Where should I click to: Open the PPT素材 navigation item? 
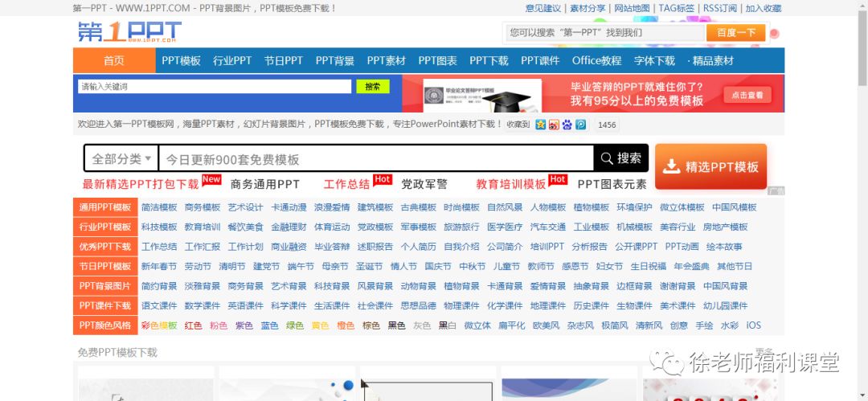pyautogui.click(x=387, y=61)
